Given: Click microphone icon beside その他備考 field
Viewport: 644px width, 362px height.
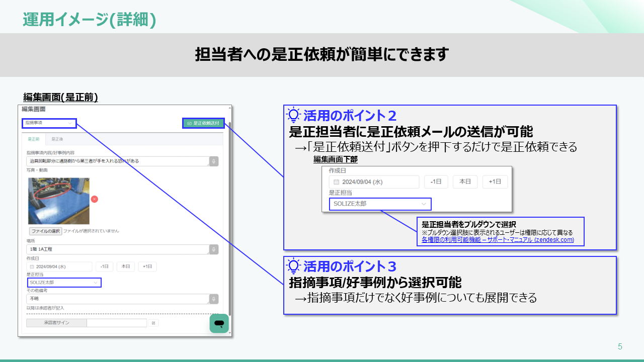Looking at the screenshot, I should (214, 299).
